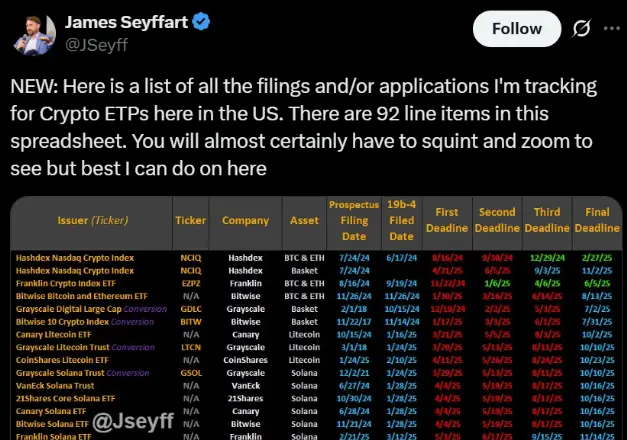Click the Prospectus Filing Date header
Image resolution: width=627 pixels, height=440 pixels.
click(354, 220)
